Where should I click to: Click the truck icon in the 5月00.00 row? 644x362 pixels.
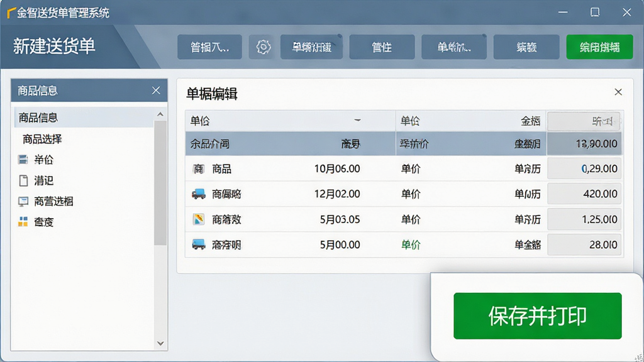pos(199,244)
